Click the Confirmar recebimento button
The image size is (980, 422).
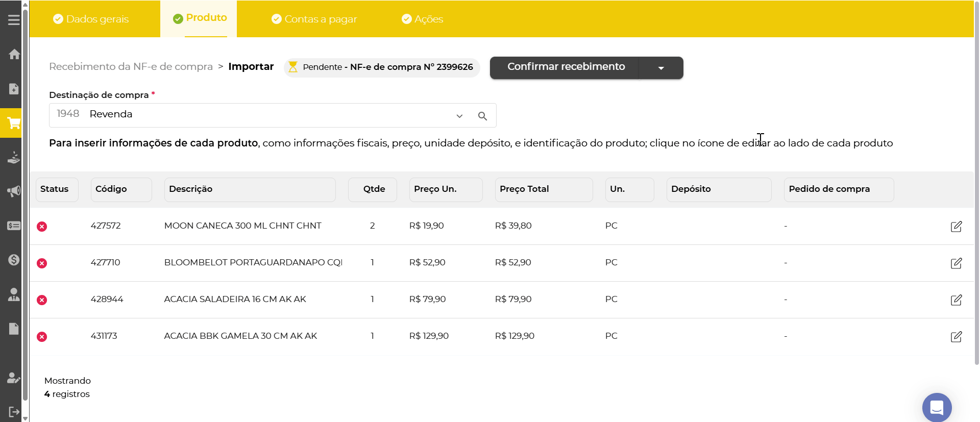[x=566, y=67]
